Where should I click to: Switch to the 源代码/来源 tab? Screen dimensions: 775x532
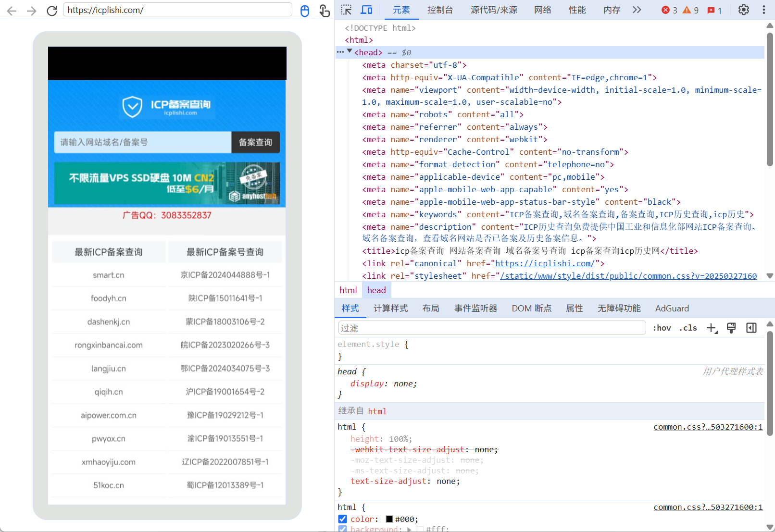point(494,10)
